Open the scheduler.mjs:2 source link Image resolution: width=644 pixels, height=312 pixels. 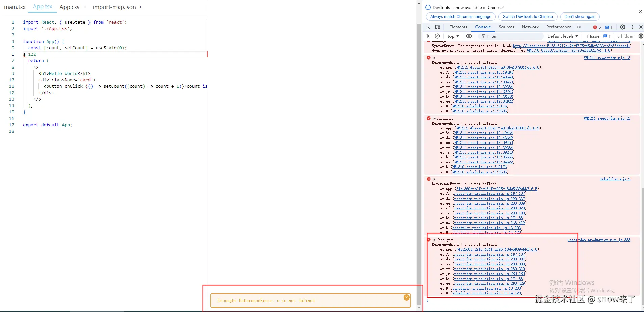pyautogui.click(x=615, y=179)
